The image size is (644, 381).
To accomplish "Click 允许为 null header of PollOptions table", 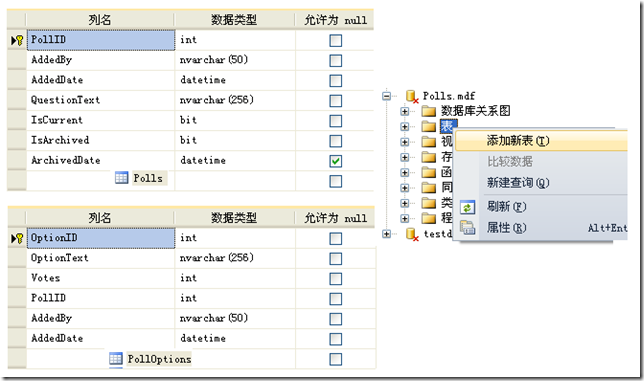I will (335, 218).
